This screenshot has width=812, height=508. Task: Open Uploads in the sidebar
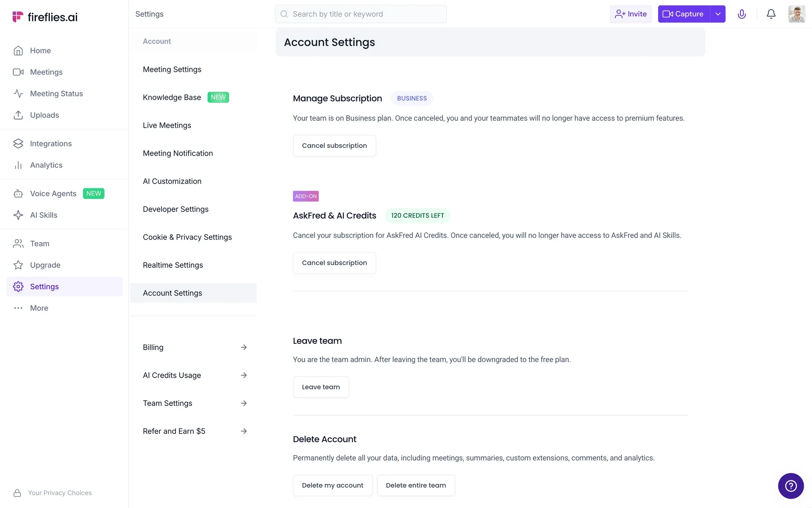click(44, 115)
